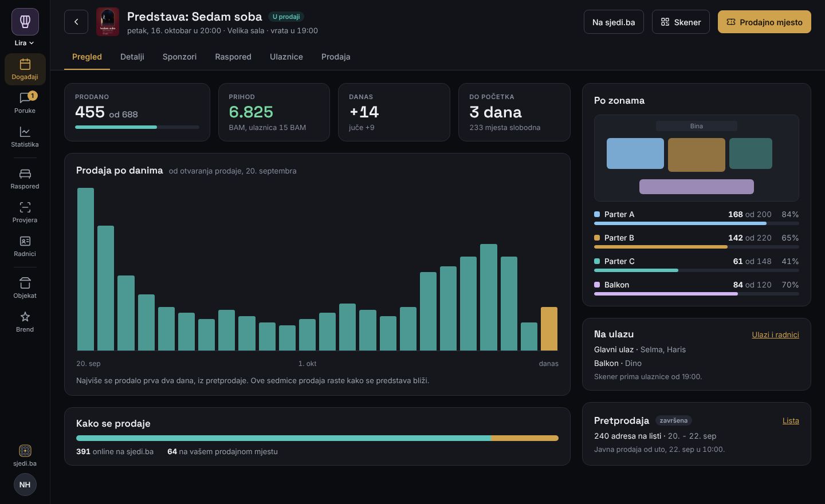Image resolution: width=825 pixels, height=504 pixels.
Task: Click the Balkon row label in zone list
Action: (x=616, y=285)
